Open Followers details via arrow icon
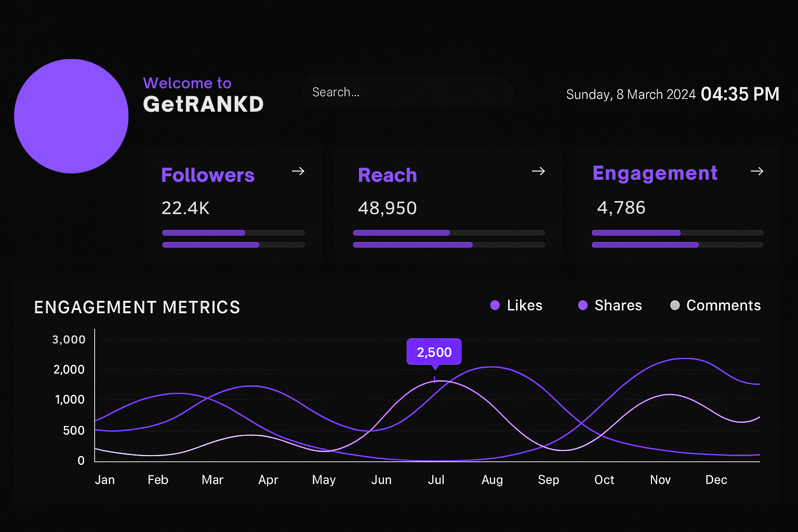 pyautogui.click(x=298, y=171)
